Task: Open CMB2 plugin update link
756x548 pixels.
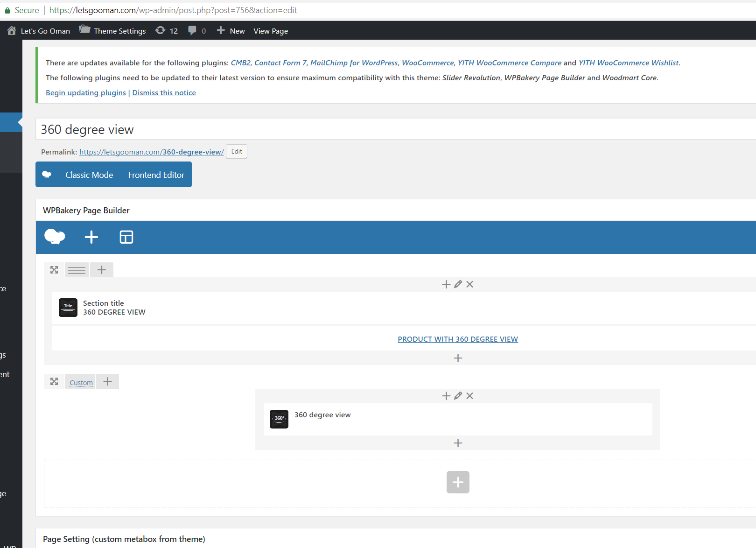Action: click(x=241, y=63)
